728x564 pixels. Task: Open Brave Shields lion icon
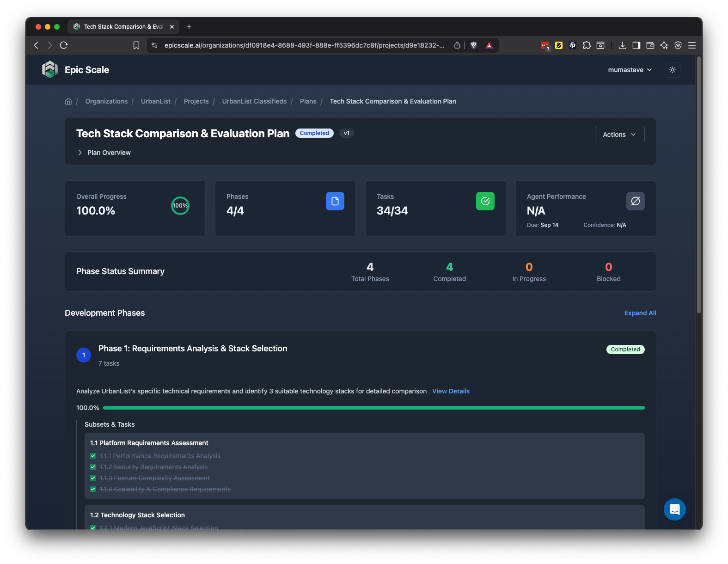coord(474,45)
